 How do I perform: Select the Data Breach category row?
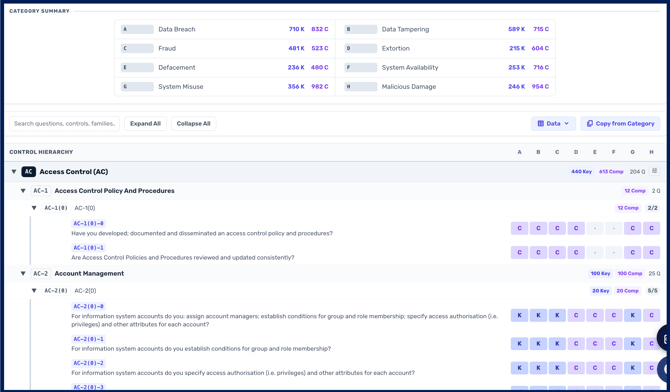[x=225, y=29]
